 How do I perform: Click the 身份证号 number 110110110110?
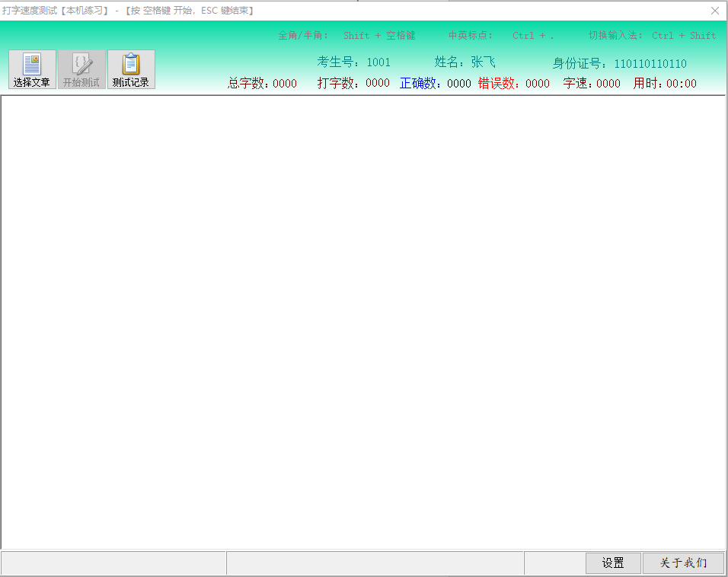point(650,64)
